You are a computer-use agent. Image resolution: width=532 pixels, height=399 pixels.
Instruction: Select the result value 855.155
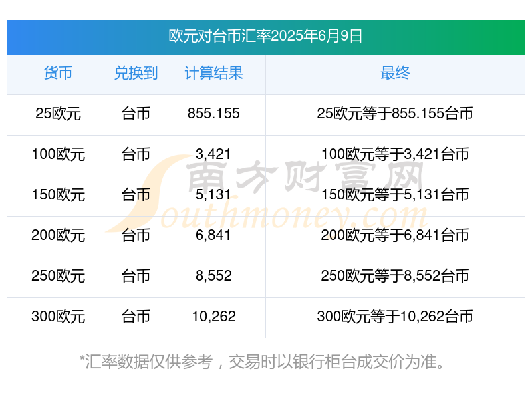click(x=213, y=114)
